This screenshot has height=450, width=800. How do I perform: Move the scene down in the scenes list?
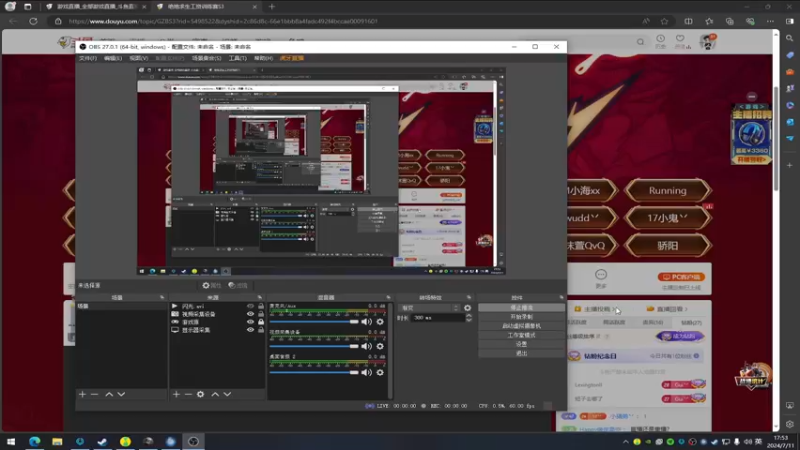pyautogui.click(x=121, y=394)
